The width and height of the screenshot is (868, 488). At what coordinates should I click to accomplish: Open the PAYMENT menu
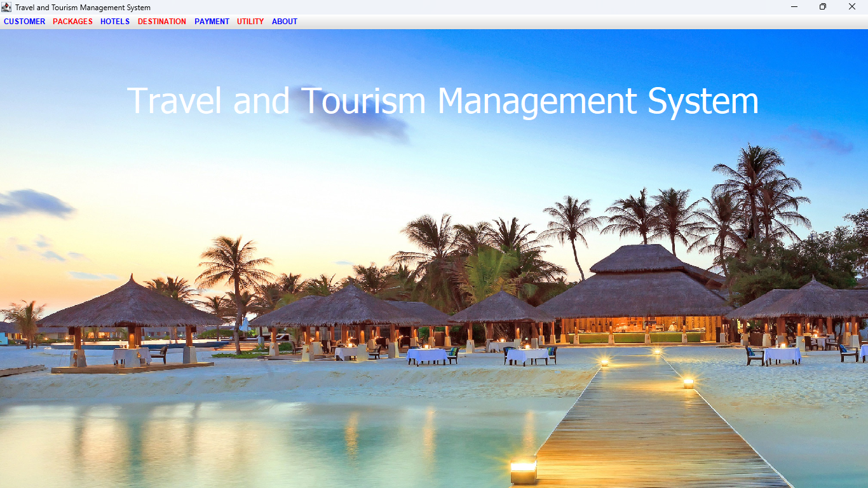point(212,22)
